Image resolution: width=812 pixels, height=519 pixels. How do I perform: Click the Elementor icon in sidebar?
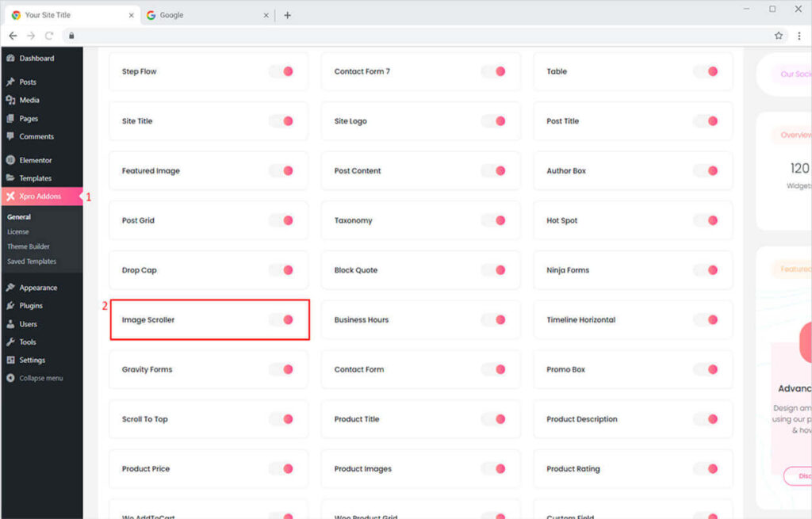(x=10, y=160)
